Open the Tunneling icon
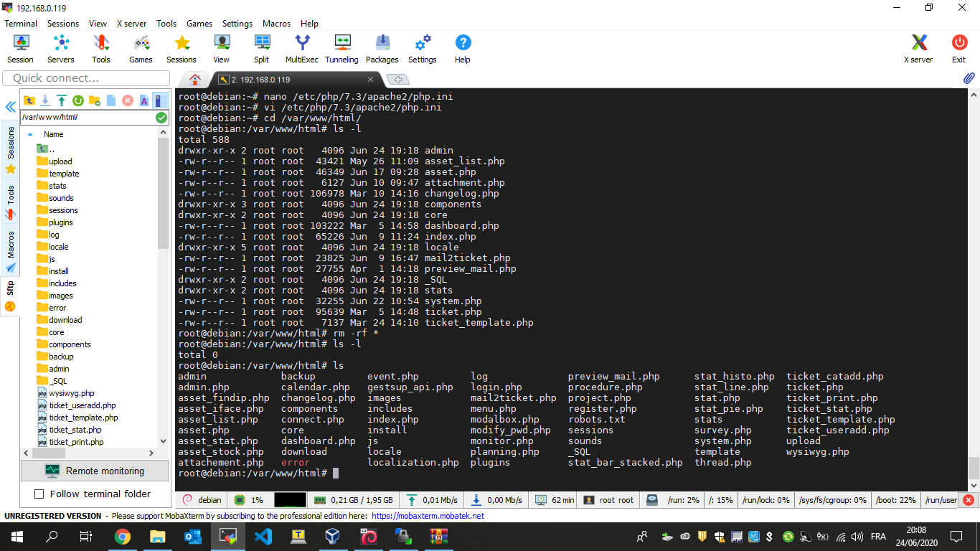 coord(342,49)
